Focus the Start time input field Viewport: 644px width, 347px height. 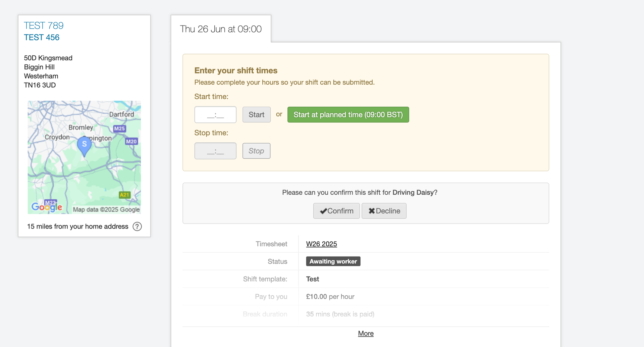(x=215, y=115)
